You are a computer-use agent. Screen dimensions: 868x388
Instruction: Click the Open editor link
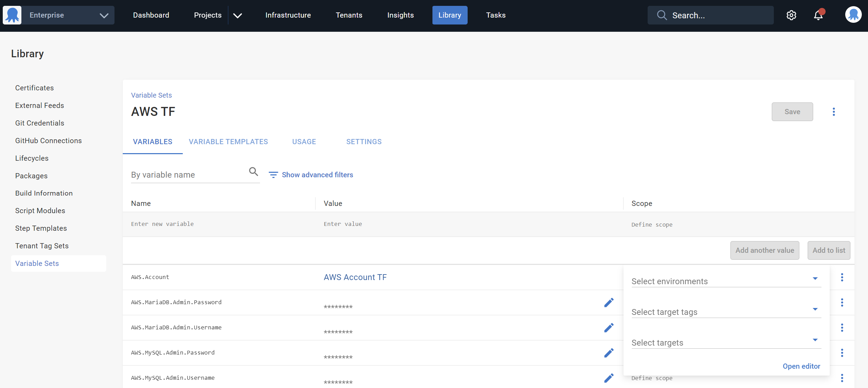[801, 366]
